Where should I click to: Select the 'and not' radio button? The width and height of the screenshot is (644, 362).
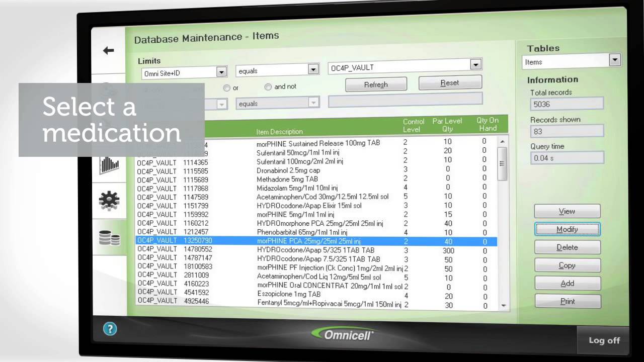point(268,86)
